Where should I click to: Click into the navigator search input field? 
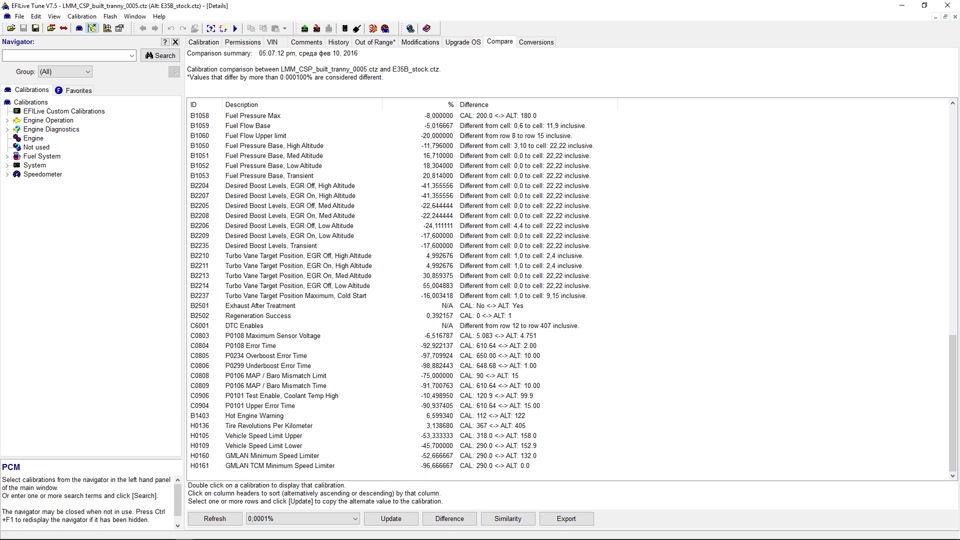coord(65,56)
